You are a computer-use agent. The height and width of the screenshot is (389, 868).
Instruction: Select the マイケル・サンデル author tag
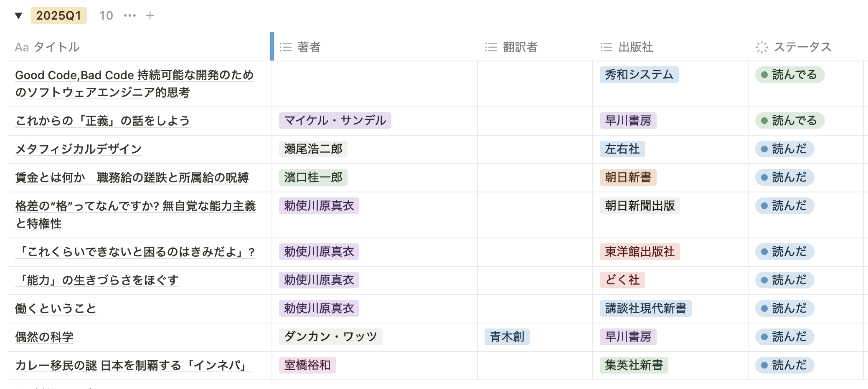click(335, 121)
